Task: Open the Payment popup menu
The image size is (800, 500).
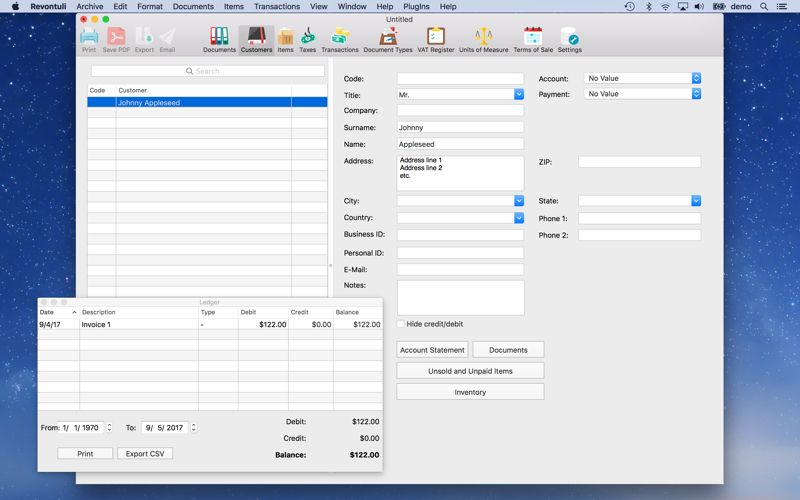Action: pyautogui.click(x=642, y=94)
